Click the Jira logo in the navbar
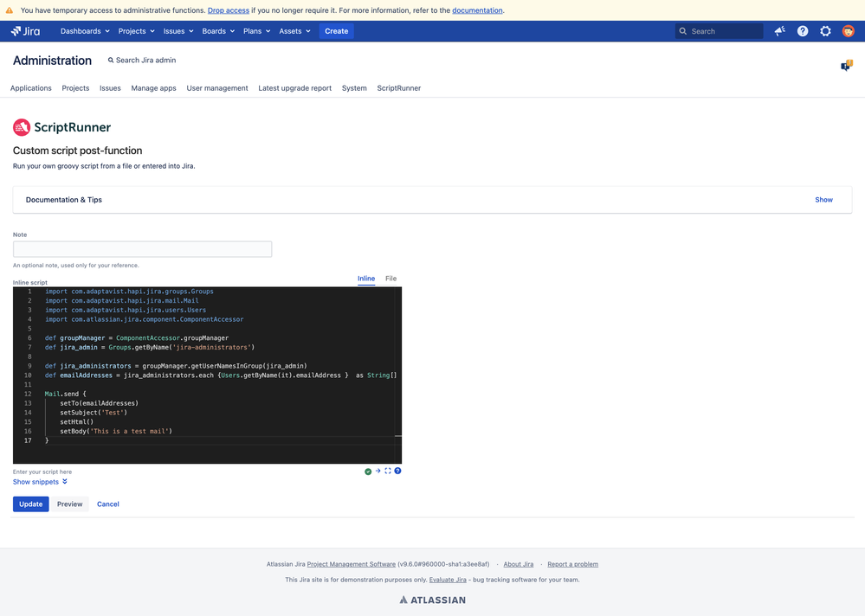Screen dimensions: 865x616 click(25, 31)
